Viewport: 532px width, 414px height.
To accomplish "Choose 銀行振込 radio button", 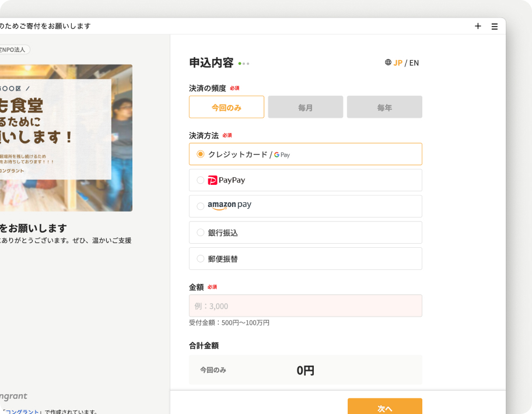I will 201,232.
